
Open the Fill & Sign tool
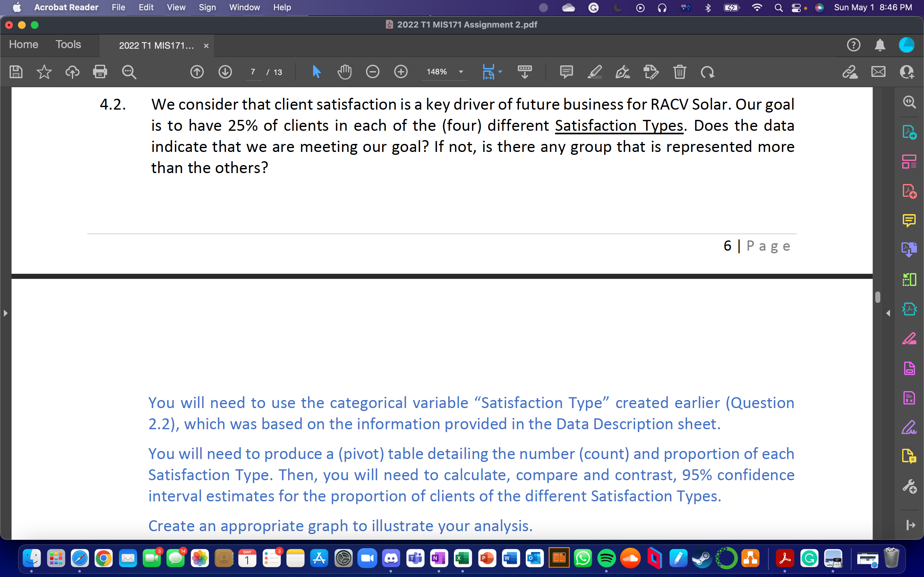[x=910, y=427]
